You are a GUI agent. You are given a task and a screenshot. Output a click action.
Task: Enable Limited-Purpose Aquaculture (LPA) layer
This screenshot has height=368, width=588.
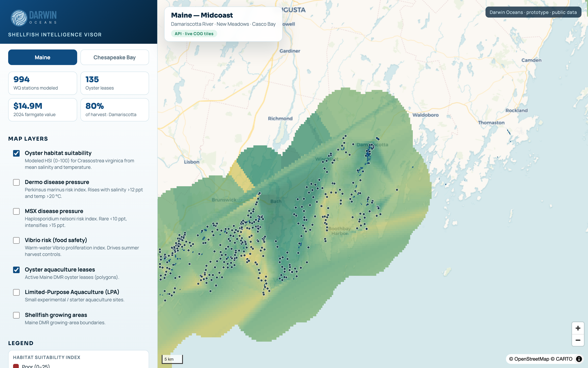click(x=16, y=292)
